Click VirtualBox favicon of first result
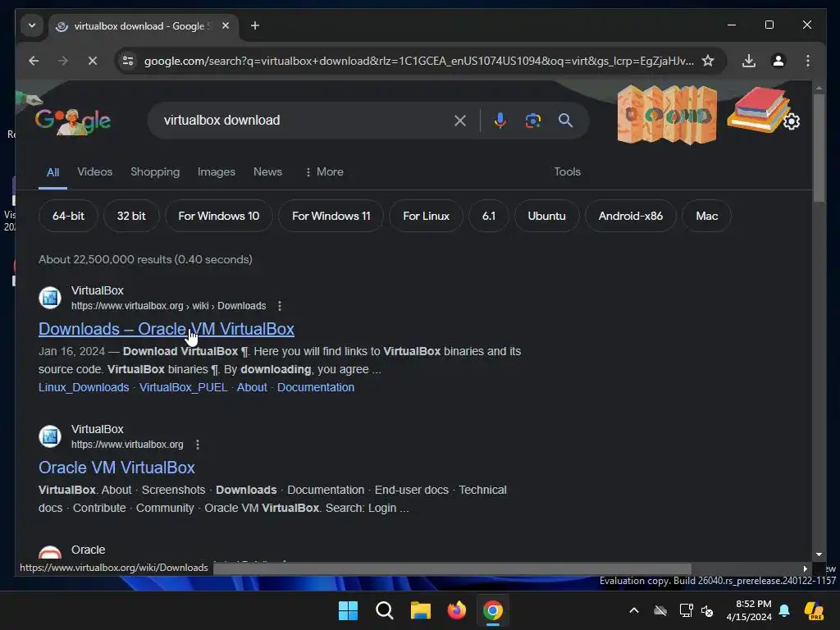The image size is (840, 630). [50, 298]
